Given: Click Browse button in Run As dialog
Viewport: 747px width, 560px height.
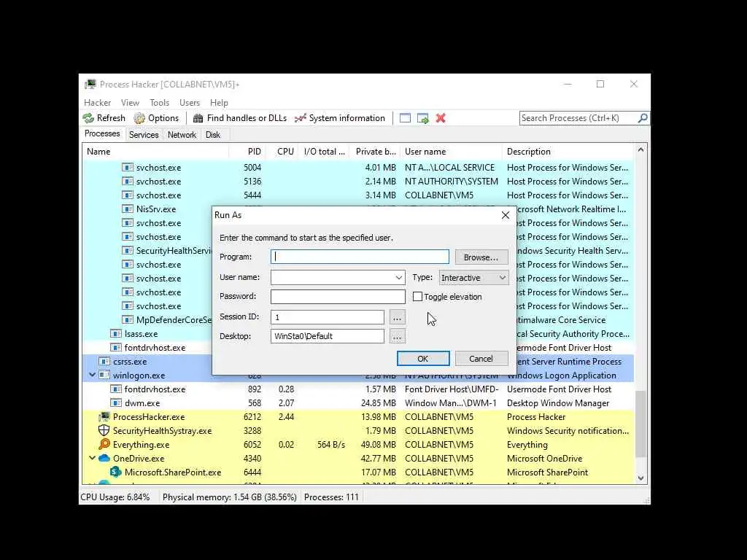Looking at the screenshot, I should tap(481, 257).
